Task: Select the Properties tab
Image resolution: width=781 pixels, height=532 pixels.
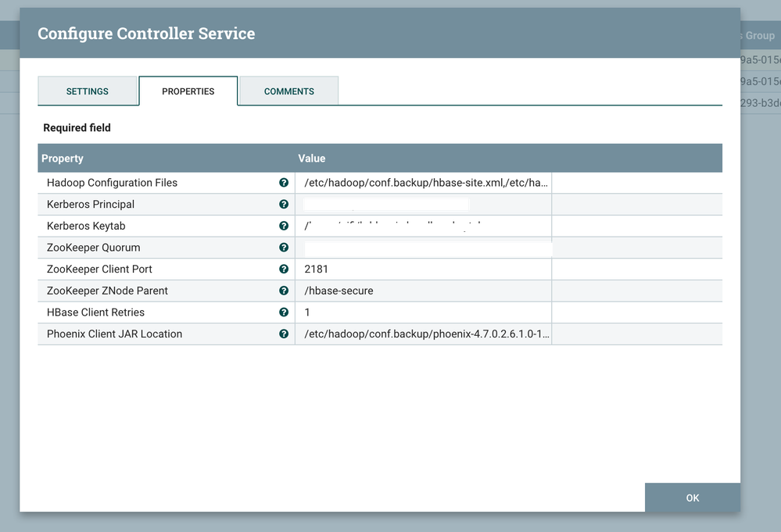Action: point(188,91)
